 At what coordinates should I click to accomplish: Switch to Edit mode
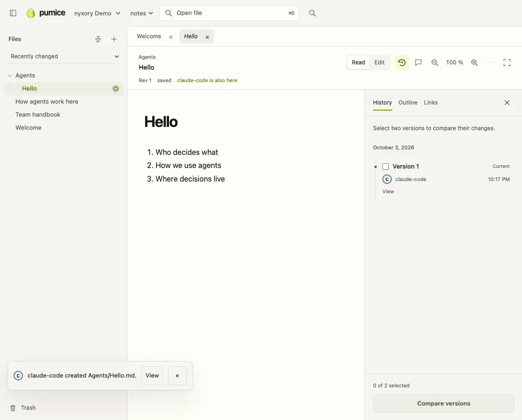pos(379,62)
